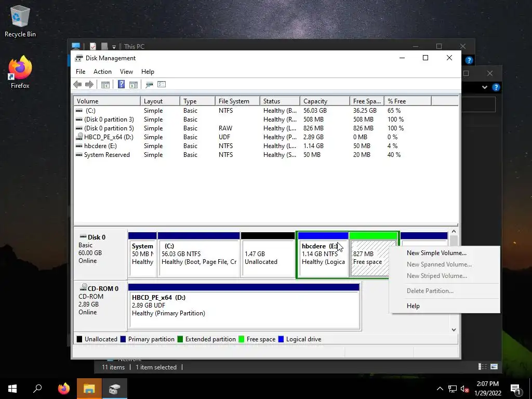Select the 1.47 GB Unallocated partition block
Viewport: 532px width, 399px height.
[x=268, y=255]
